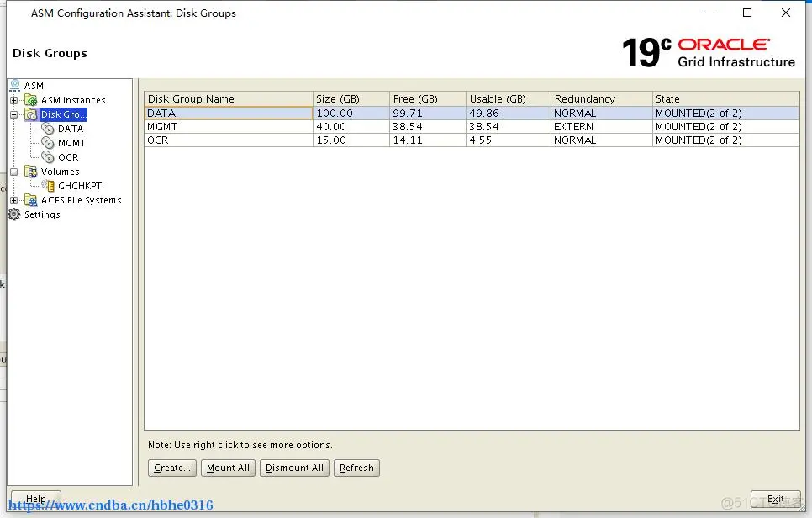Click the 15.00 size cell
This screenshot has width=812, height=518.
[x=351, y=140]
